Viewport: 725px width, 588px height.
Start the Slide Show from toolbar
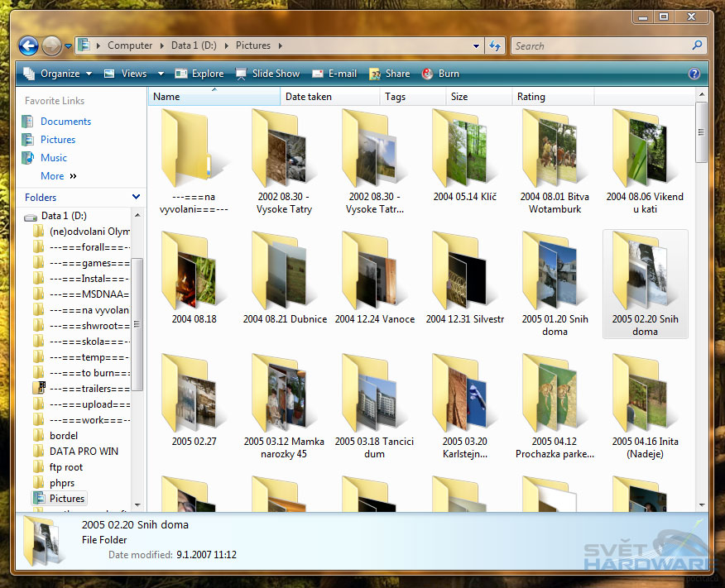(266, 74)
